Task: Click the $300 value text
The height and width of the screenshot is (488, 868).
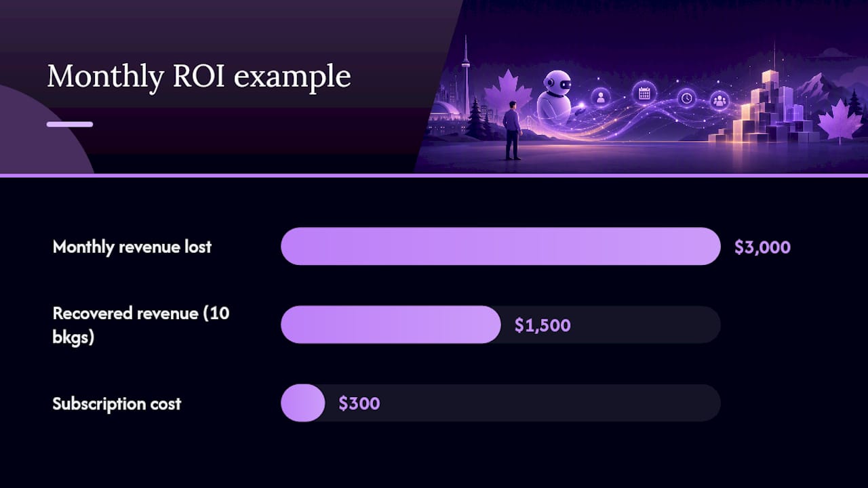Action: point(359,404)
